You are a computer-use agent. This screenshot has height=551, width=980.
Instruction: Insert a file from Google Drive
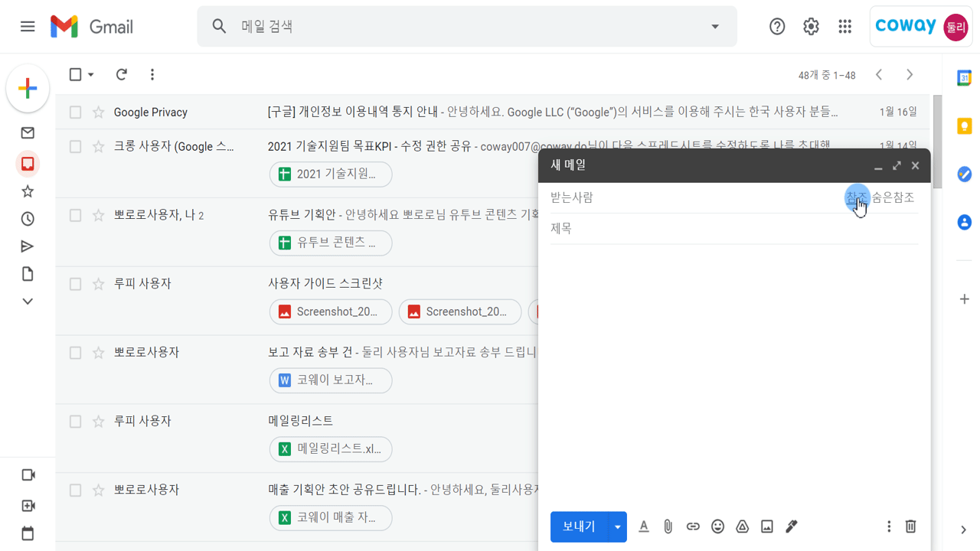pos(742,527)
